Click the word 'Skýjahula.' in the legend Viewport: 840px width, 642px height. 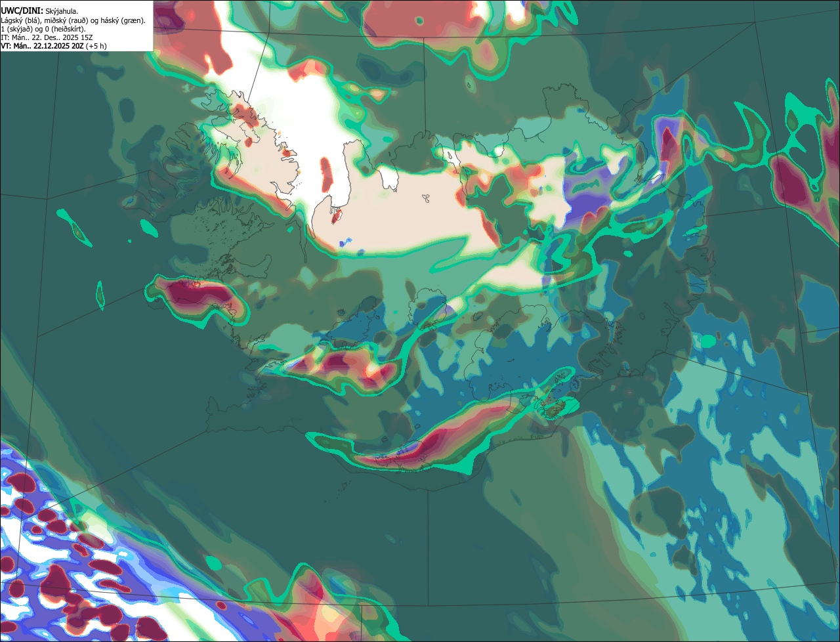(62, 12)
